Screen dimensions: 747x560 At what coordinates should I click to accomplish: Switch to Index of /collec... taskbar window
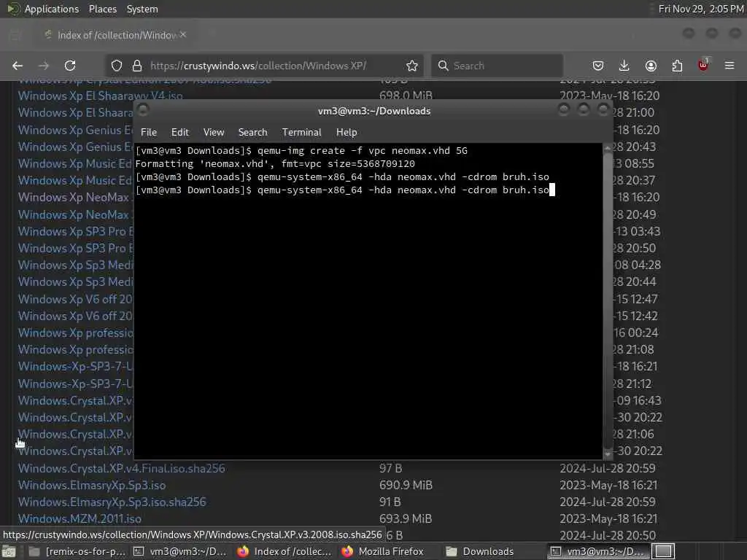pos(285,551)
